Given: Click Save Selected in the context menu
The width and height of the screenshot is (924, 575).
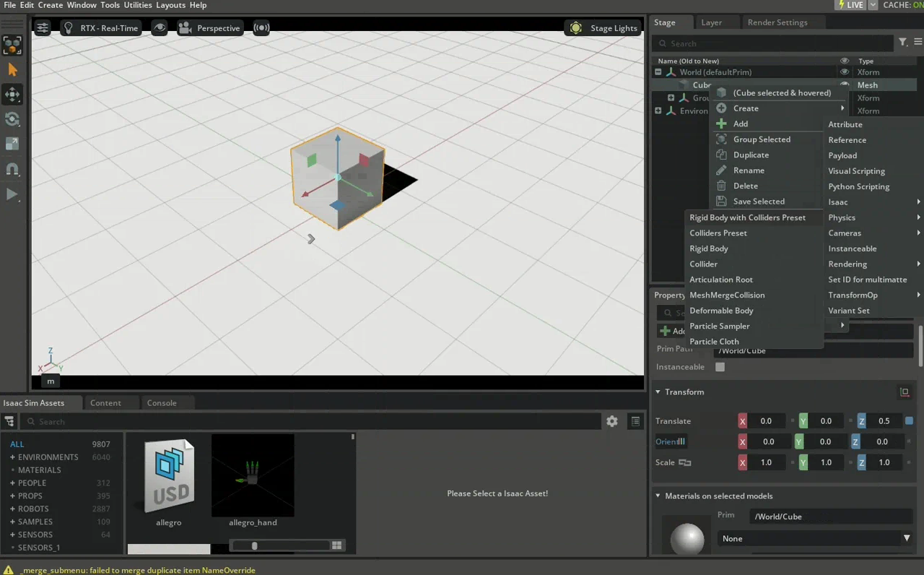Looking at the screenshot, I should coord(759,201).
